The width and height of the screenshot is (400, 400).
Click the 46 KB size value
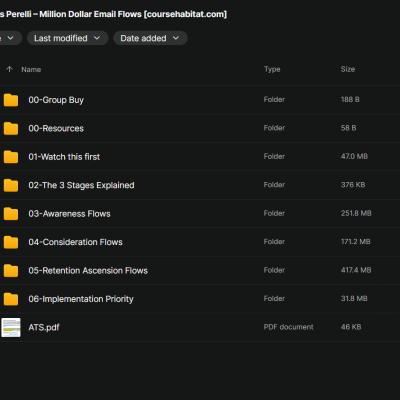(351, 327)
